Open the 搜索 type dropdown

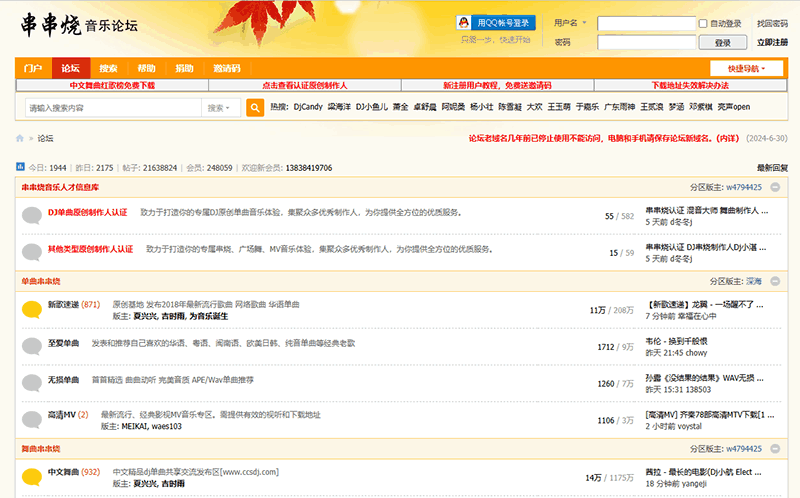click(x=219, y=108)
